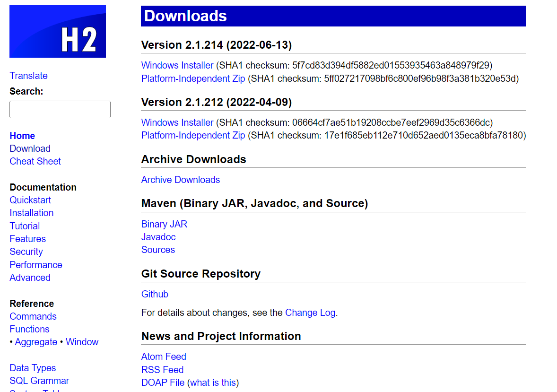Viewport: 557px width, 392px height.
Task: Click the 'Maven (Binary JAR, Javadoc, and Source)' heading
Action: [x=254, y=204]
